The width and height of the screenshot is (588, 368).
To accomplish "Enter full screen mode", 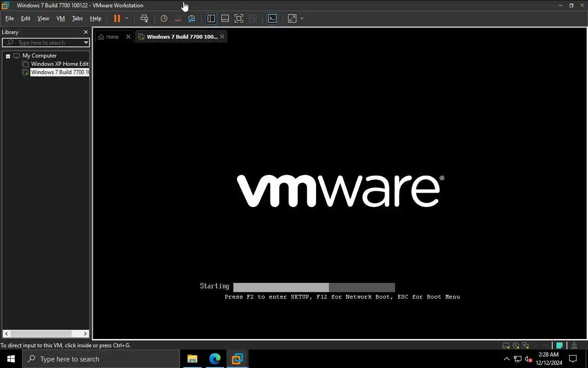I will point(239,18).
